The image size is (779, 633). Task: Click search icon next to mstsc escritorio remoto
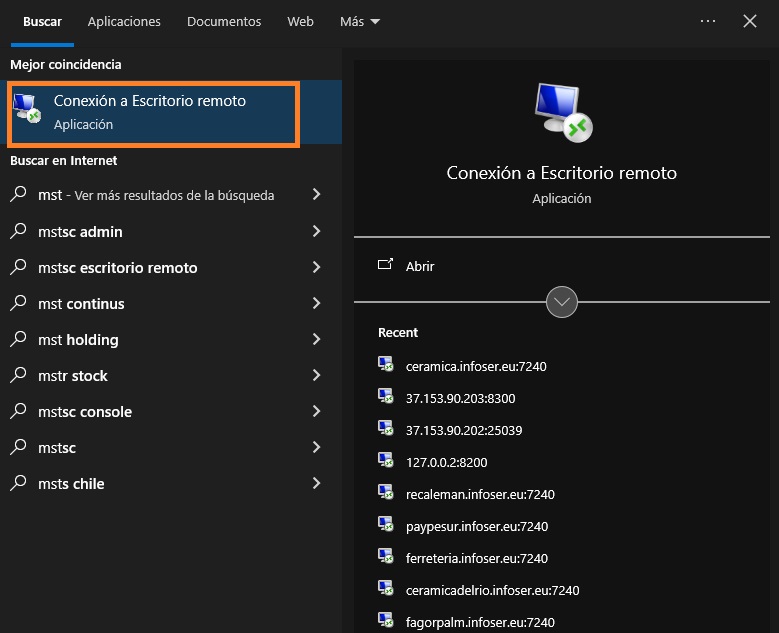pyautogui.click(x=18, y=267)
